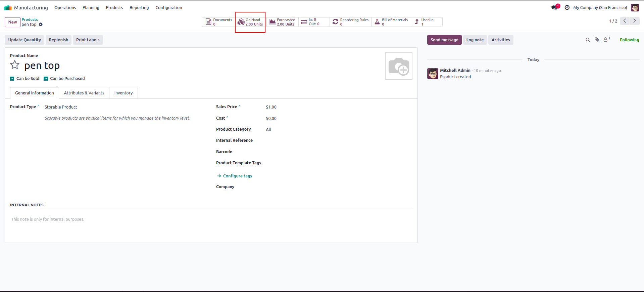Click the Manufacturing app title
This screenshot has height=292, width=644.
pos(31,7)
